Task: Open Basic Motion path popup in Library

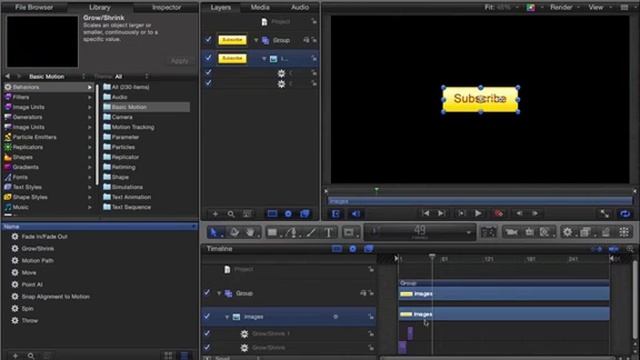Action: tap(56, 76)
